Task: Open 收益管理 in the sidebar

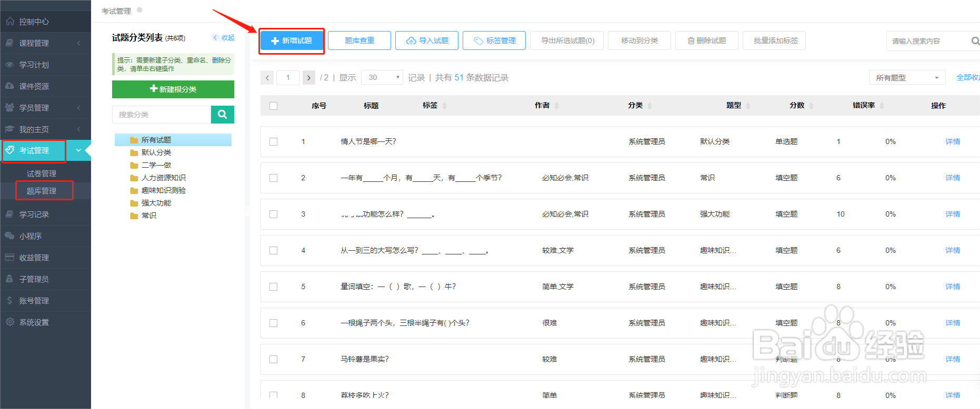Action: (x=34, y=257)
